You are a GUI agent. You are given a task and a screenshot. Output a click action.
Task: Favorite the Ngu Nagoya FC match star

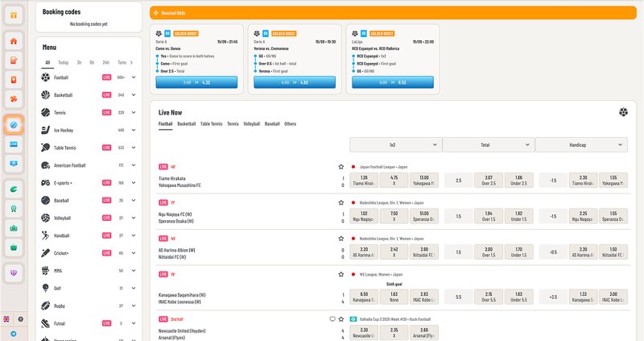coord(341,202)
